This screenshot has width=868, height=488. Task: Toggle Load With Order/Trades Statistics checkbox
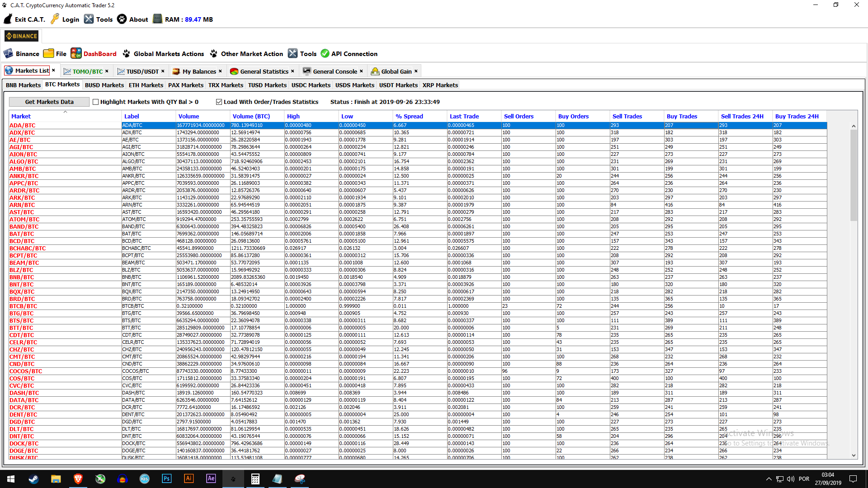pyautogui.click(x=219, y=102)
